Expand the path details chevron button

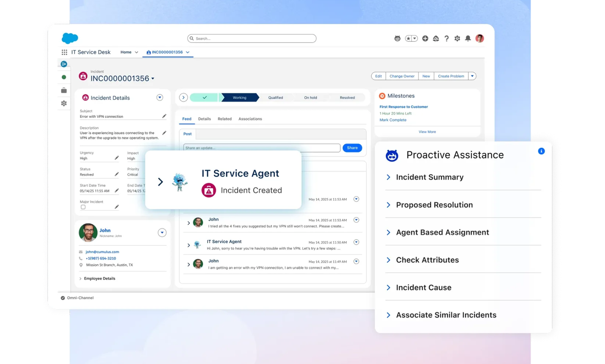[x=183, y=97]
